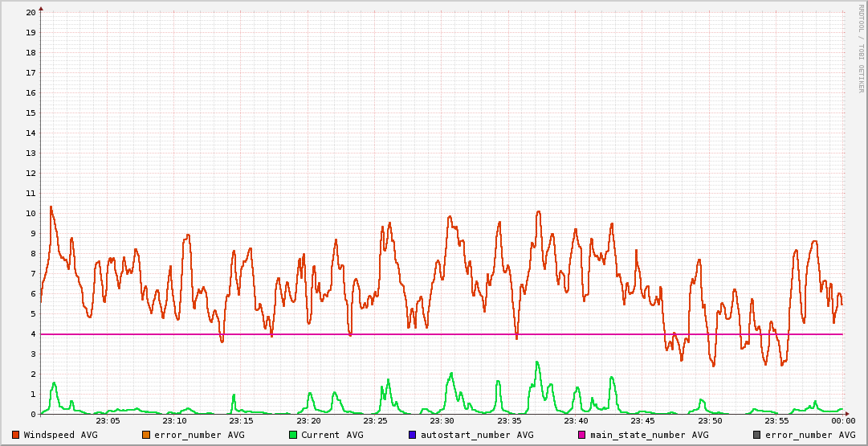Click the orange error_number AVG legend swatch
This screenshot has height=446, width=868.
pos(145,435)
